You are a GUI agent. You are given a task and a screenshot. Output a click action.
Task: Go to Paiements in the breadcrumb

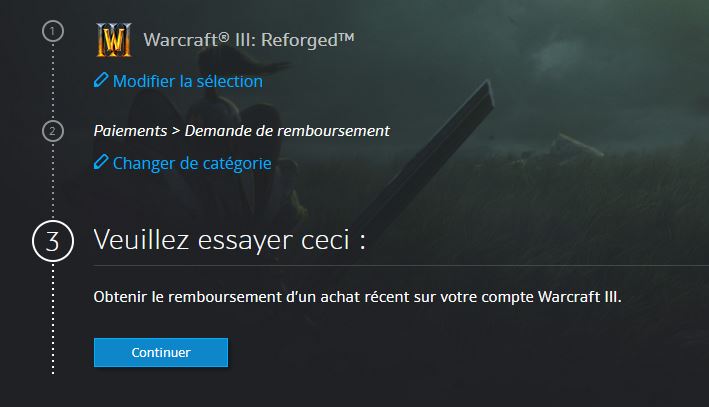(130, 131)
